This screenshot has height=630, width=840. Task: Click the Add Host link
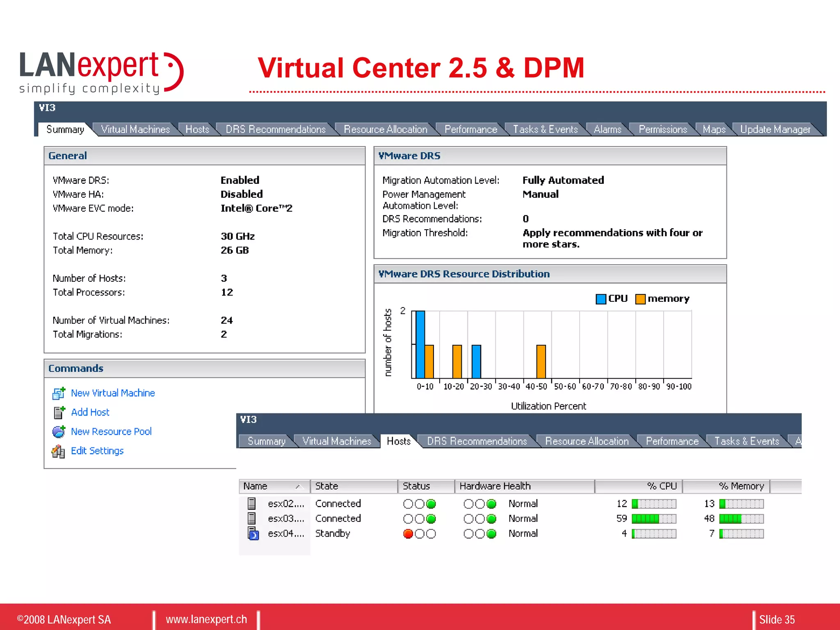pos(90,412)
